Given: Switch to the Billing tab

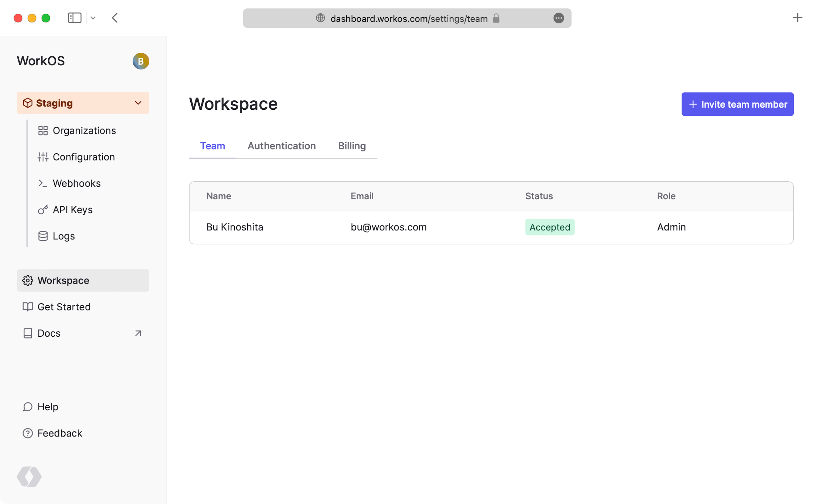Looking at the screenshot, I should (x=352, y=146).
